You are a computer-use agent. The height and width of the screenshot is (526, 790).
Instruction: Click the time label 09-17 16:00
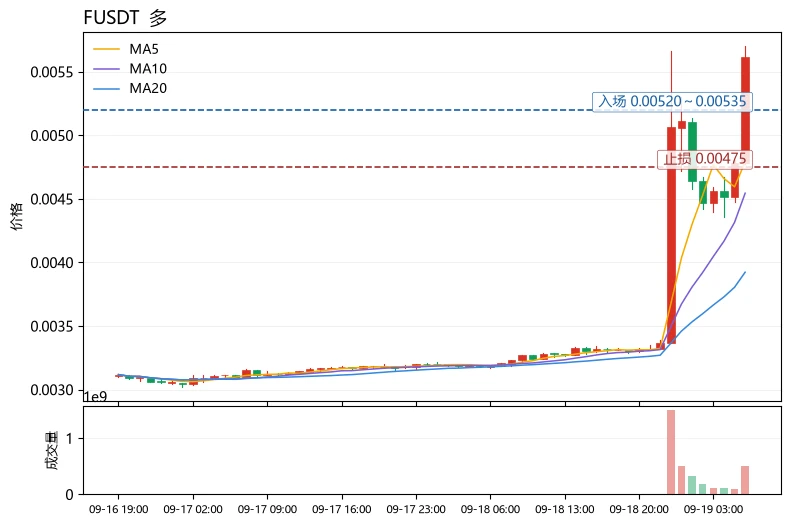click(342, 509)
